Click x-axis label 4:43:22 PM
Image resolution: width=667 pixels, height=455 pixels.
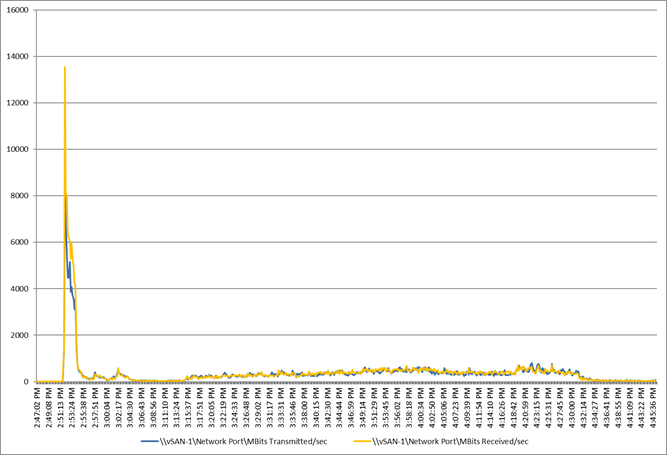(643, 407)
